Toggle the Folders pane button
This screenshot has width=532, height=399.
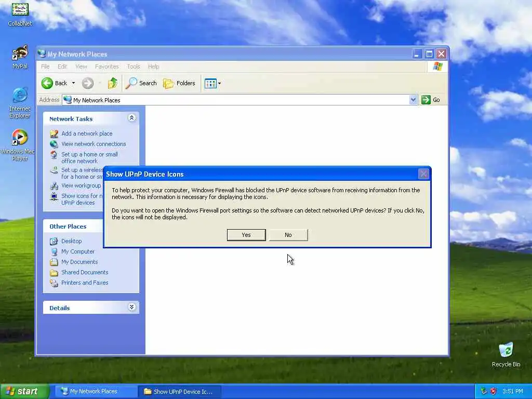click(x=179, y=83)
